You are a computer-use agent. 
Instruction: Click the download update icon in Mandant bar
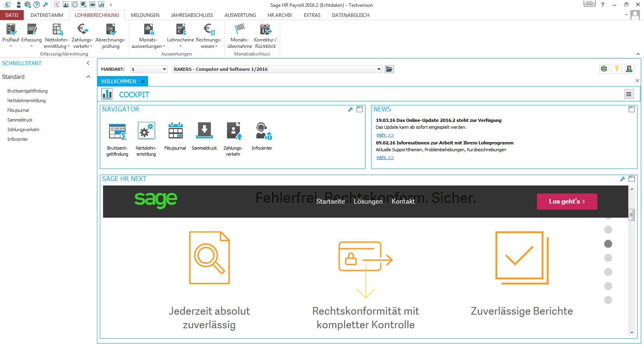tap(629, 69)
